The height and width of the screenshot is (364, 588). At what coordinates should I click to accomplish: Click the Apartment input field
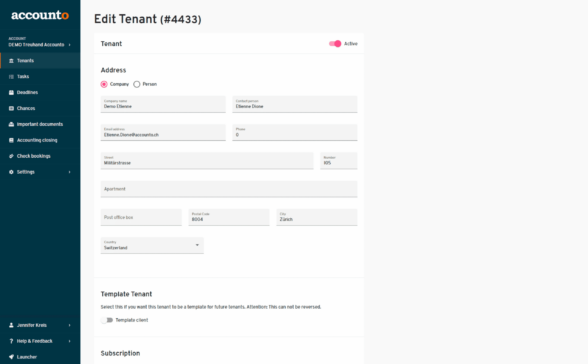(229, 189)
